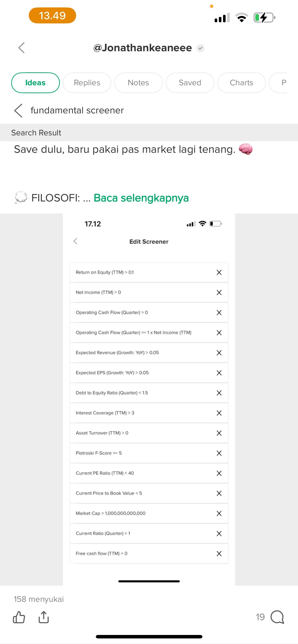
Task: Select the Saved tab
Action: tap(190, 83)
